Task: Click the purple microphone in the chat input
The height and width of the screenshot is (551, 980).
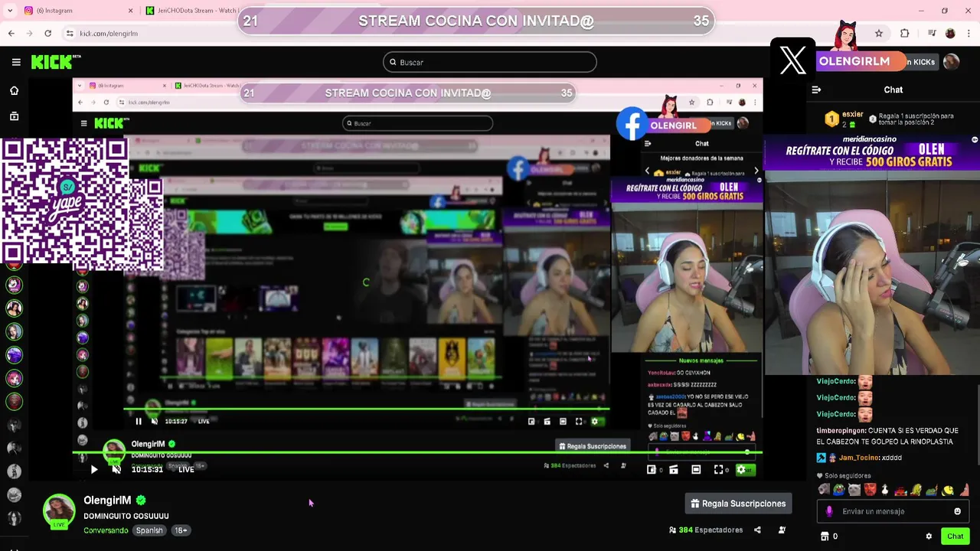Action: (x=829, y=511)
